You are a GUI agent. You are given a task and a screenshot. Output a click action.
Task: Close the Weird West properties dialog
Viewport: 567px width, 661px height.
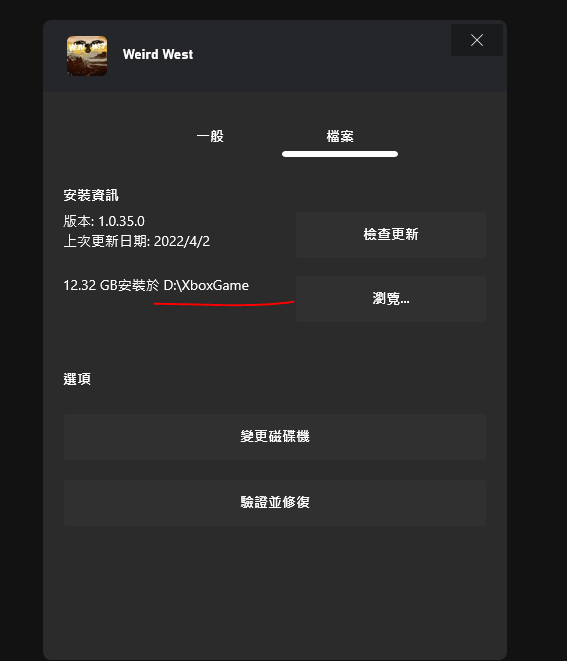[x=477, y=40]
